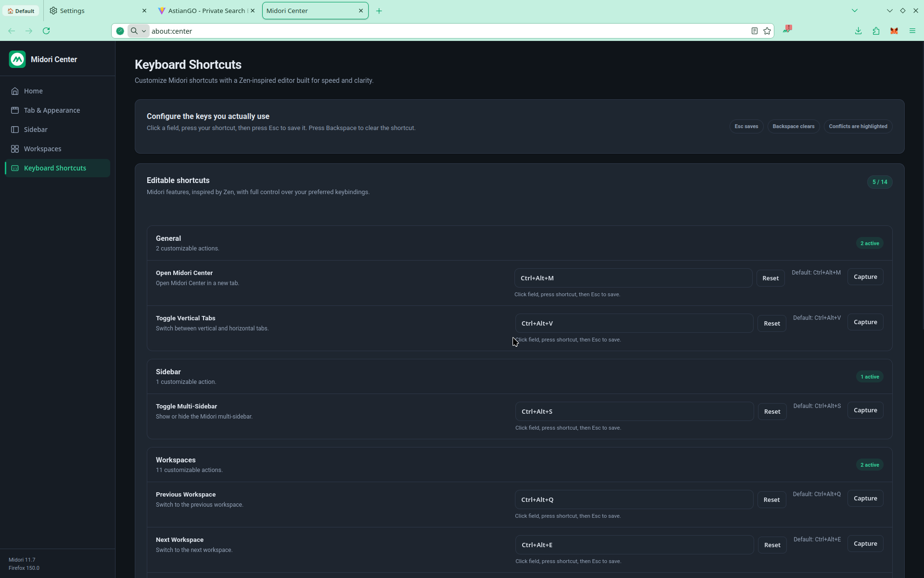Viewport: 924px width, 578px height.
Task: Click the Backspace clears pill
Action: (x=794, y=127)
